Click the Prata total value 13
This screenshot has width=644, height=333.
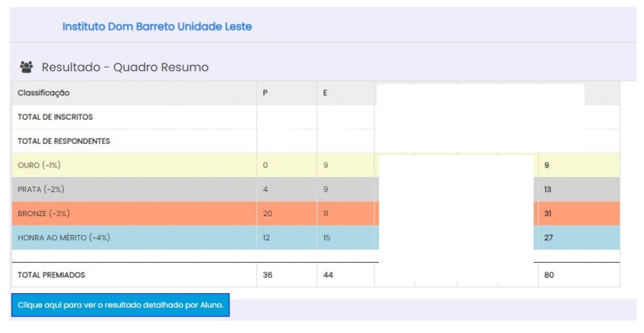tap(548, 189)
